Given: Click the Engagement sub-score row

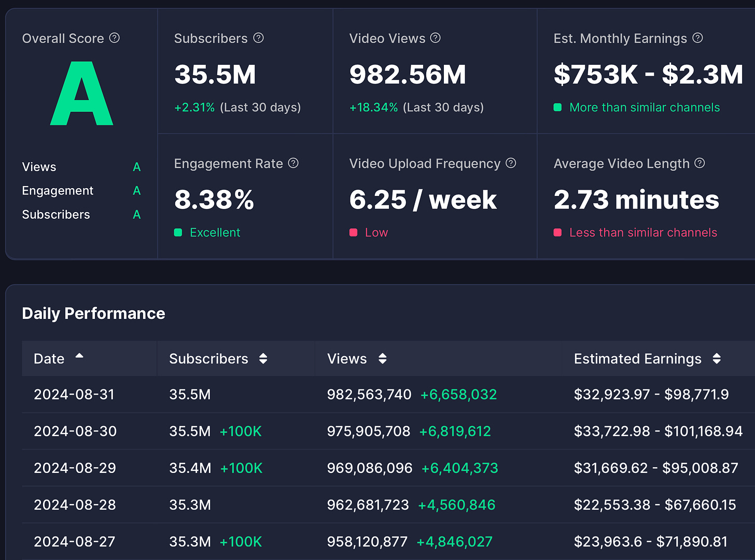Looking at the screenshot, I should (x=81, y=191).
